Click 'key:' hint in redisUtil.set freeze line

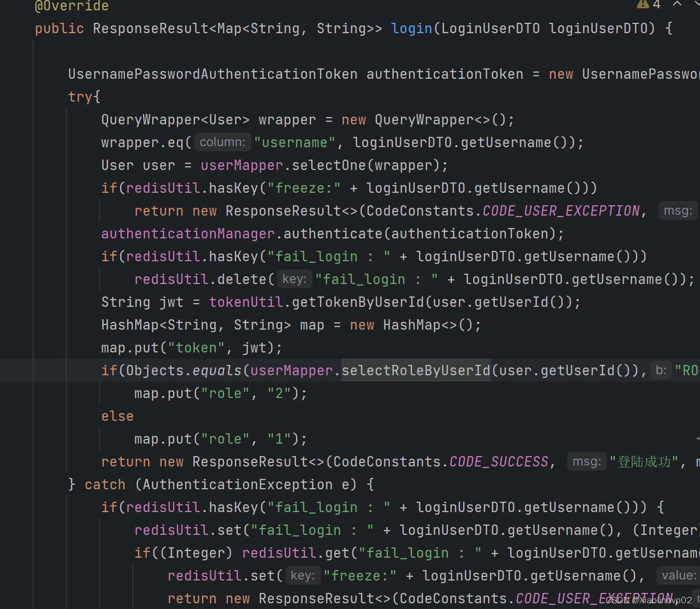(x=303, y=575)
